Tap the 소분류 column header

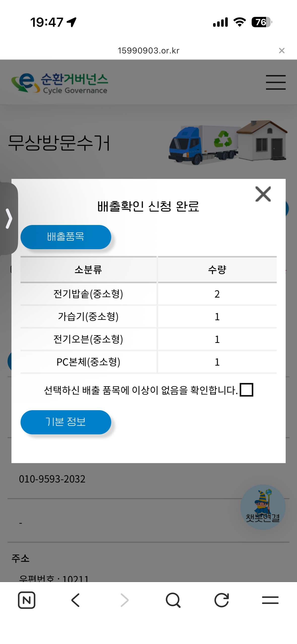tap(88, 270)
